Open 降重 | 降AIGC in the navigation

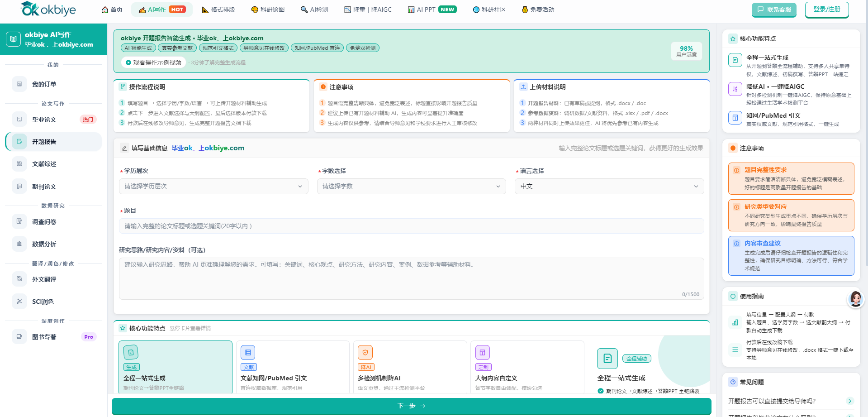(x=368, y=10)
